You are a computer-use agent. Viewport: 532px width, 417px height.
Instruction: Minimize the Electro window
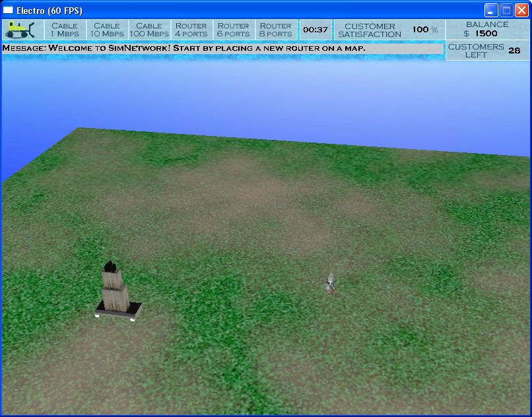pos(491,11)
